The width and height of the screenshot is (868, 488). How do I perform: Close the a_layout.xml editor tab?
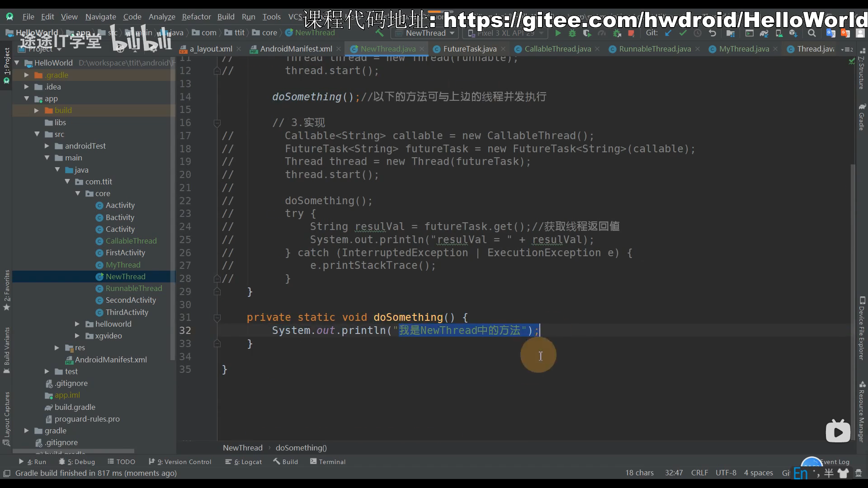point(239,49)
